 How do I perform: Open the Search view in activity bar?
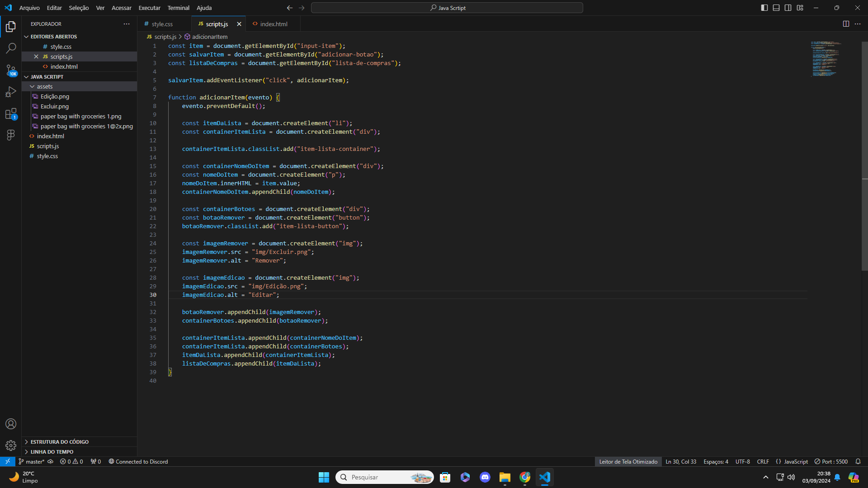pyautogui.click(x=11, y=48)
